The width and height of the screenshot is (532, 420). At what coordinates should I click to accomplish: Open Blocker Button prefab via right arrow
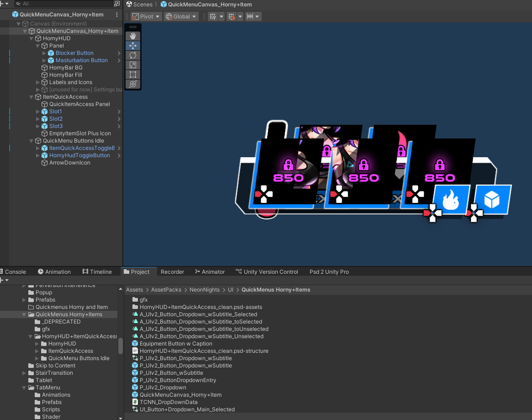[119, 53]
